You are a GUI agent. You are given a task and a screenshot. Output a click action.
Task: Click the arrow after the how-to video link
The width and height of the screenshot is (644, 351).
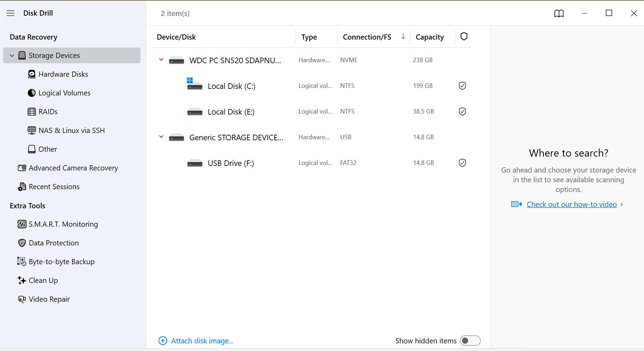(x=622, y=204)
